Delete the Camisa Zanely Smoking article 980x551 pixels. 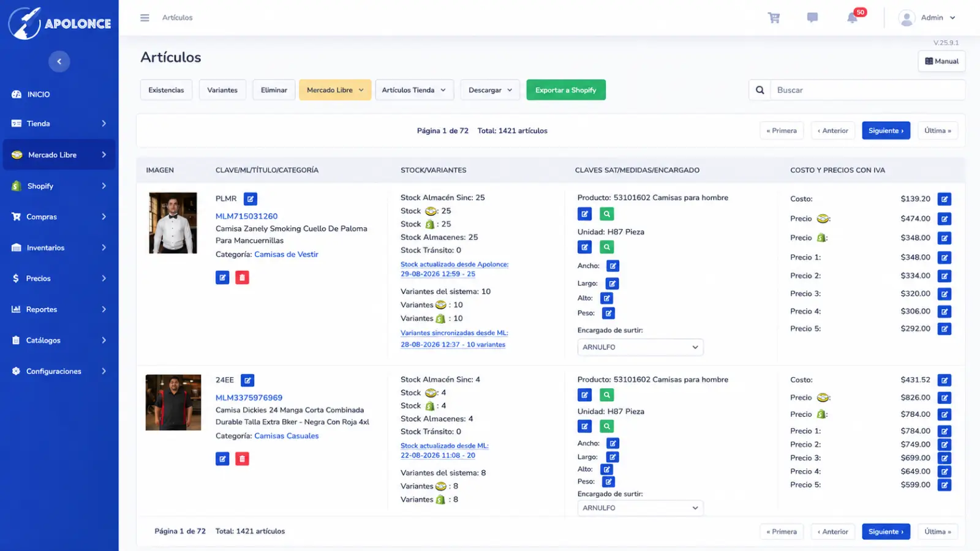tap(242, 277)
